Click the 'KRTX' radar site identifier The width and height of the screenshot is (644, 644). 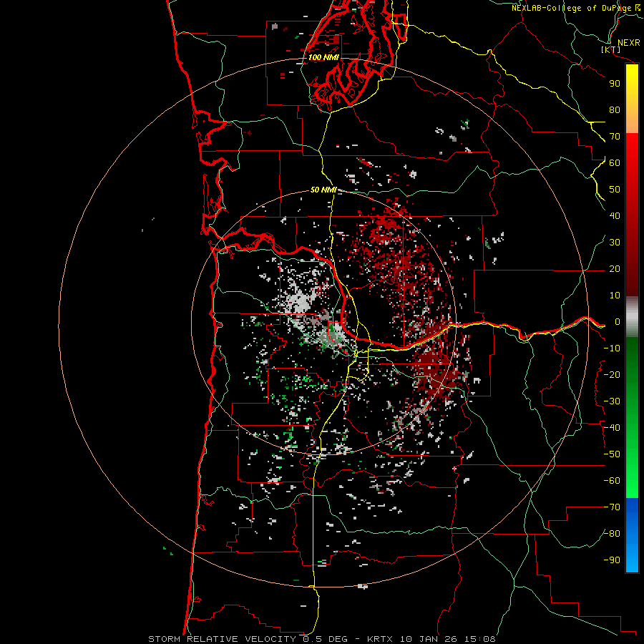coord(380,639)
